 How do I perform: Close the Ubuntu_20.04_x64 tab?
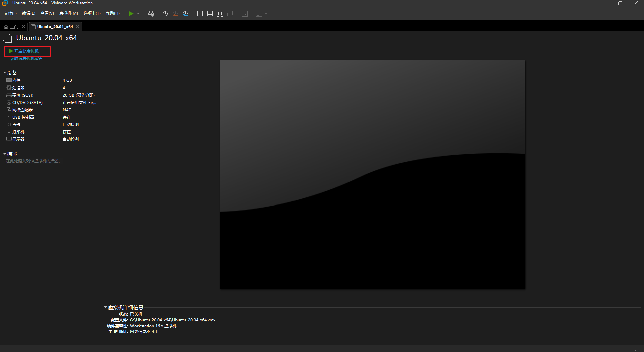tap(78, 27)
